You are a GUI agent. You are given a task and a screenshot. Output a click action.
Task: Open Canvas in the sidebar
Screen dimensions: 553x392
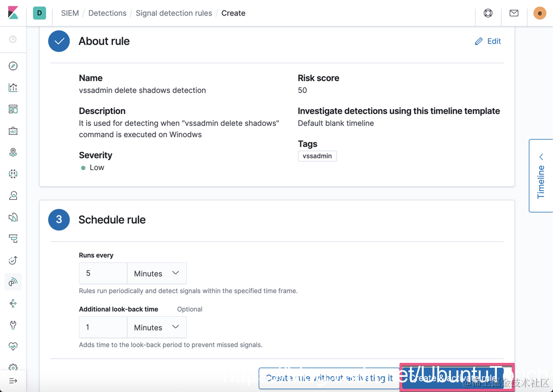click(13, 131)
